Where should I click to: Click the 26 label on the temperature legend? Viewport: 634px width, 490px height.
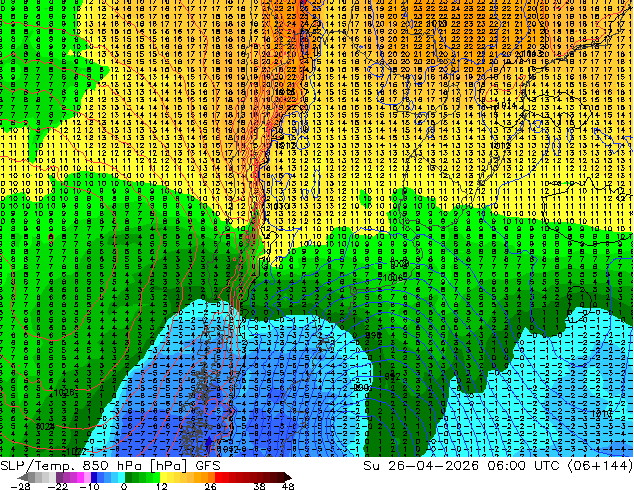[210, 486]
